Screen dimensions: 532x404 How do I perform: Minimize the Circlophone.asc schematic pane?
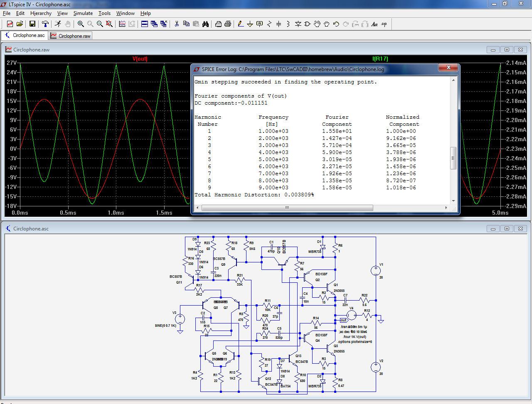(x=493, y=229)
